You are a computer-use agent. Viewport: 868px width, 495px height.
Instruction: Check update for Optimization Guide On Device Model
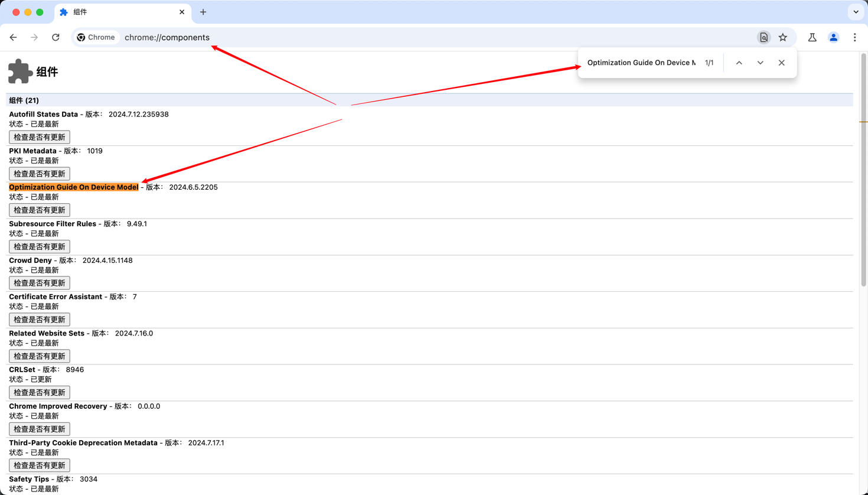[40, 210]
